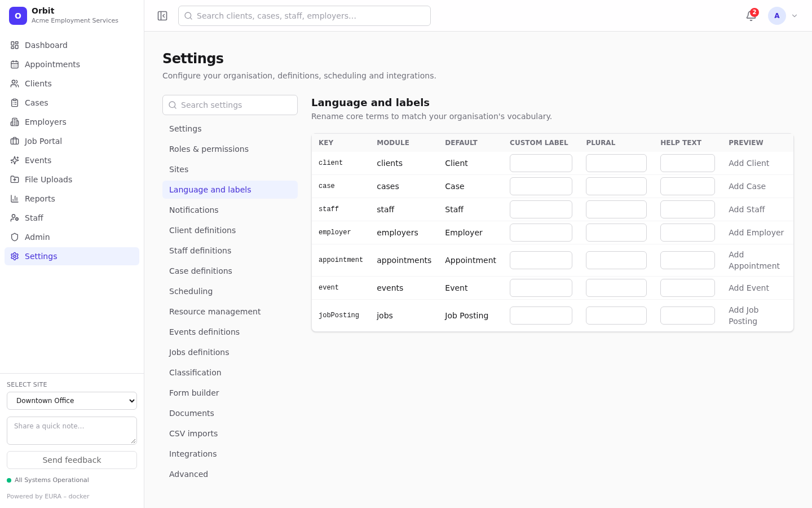Viewport: 812px width, 508px height.
Task: Click the quick note textarea
Action: (x=72, y=431)
